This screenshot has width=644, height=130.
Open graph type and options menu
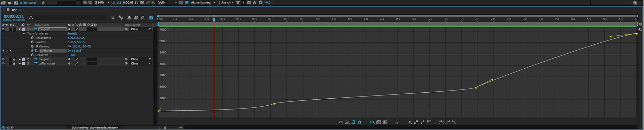pyautogui.click(x=347, y=122)
